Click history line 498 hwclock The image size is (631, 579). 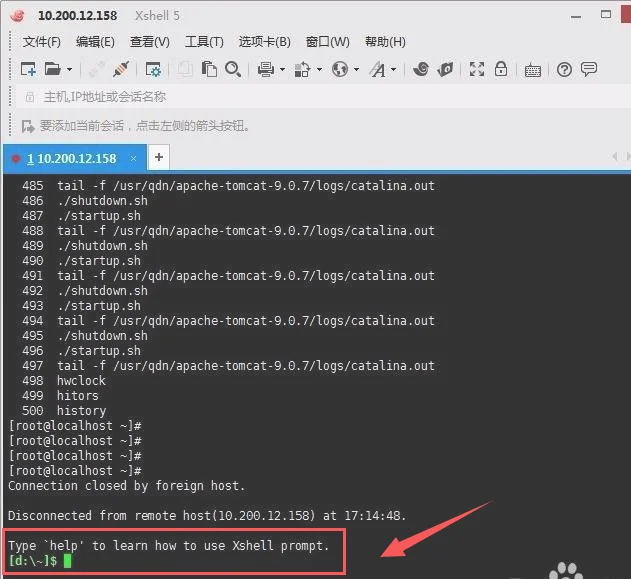[64, 381]
